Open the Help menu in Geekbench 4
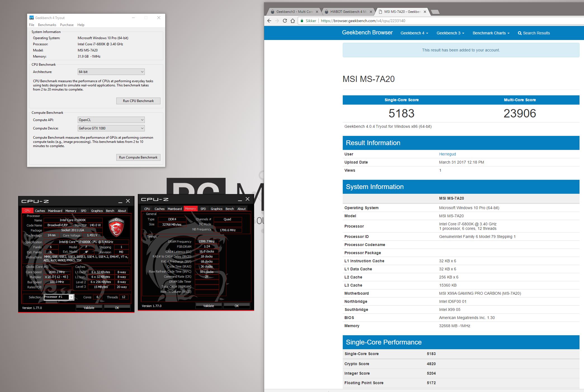Viewport: 584px width, 392px height. click(x=81, y=25)
